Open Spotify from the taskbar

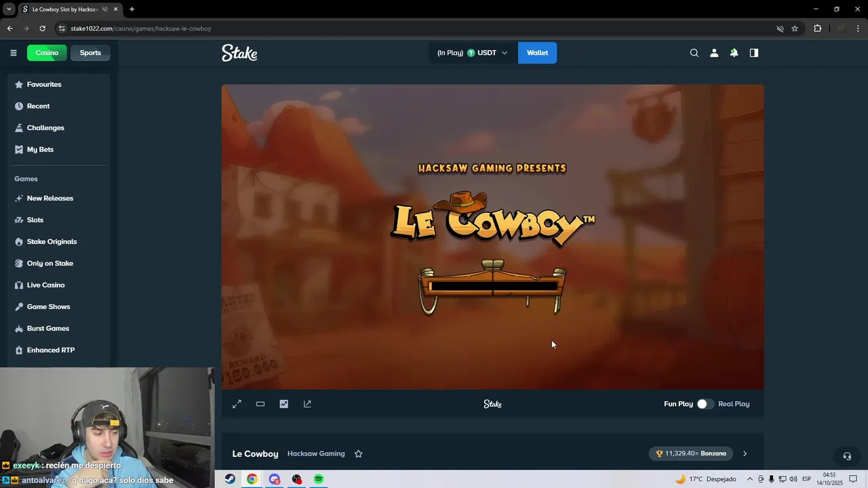click(319, 479)
